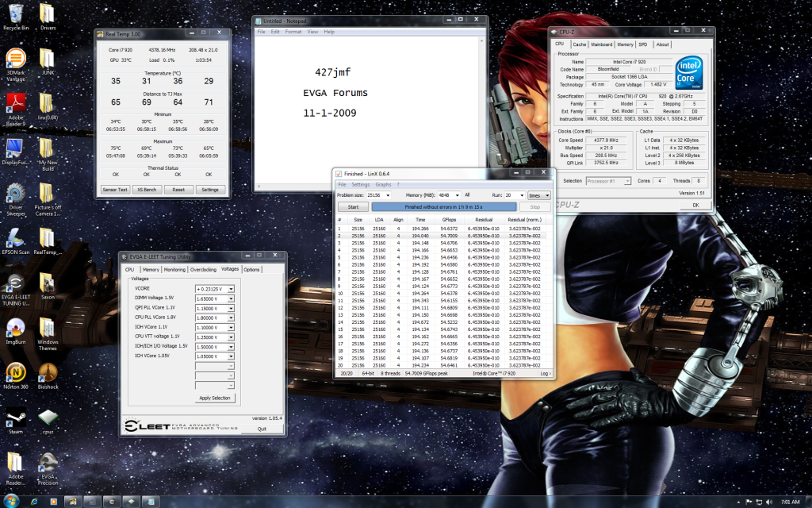Launch Steam from the desktop shortcut

click(15, 418)
